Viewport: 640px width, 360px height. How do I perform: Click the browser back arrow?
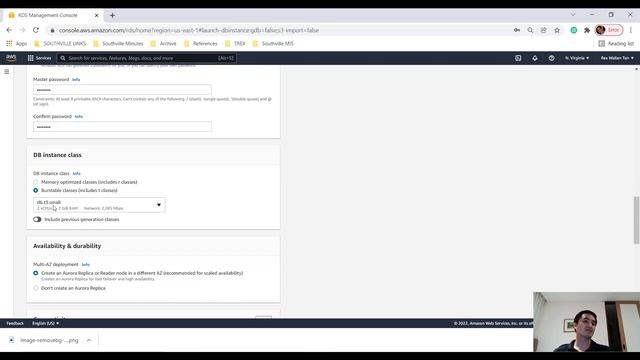click(x=9, y=30)
